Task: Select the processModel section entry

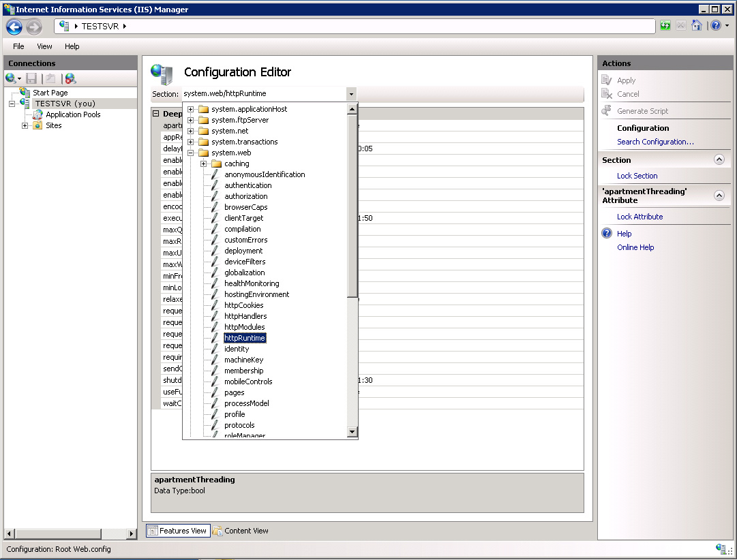Action: tap(247, 403)
